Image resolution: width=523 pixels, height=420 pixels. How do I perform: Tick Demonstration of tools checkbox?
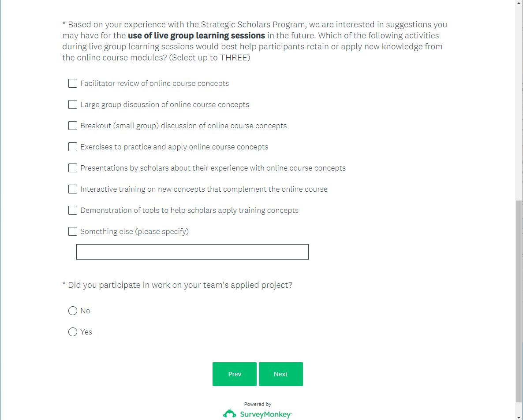73,210
